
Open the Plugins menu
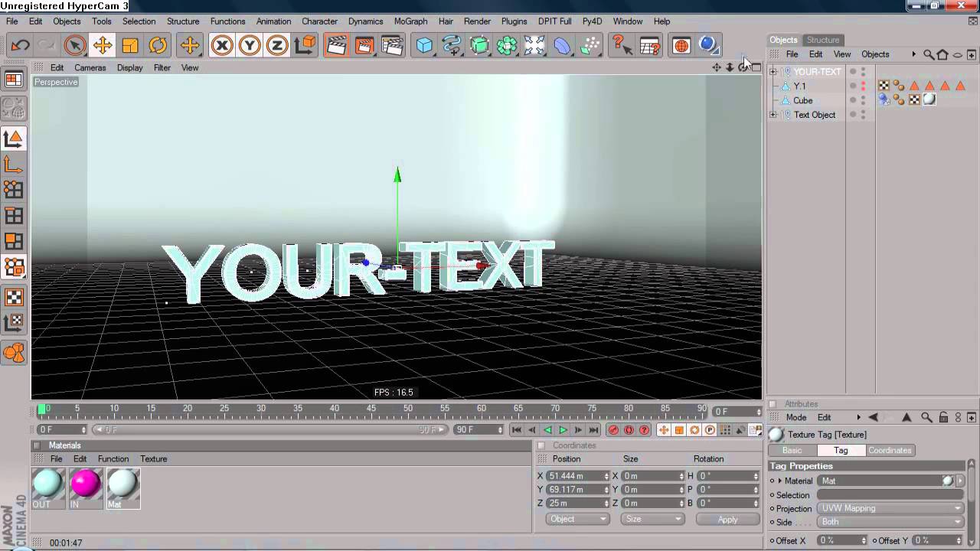coord(514,21)
